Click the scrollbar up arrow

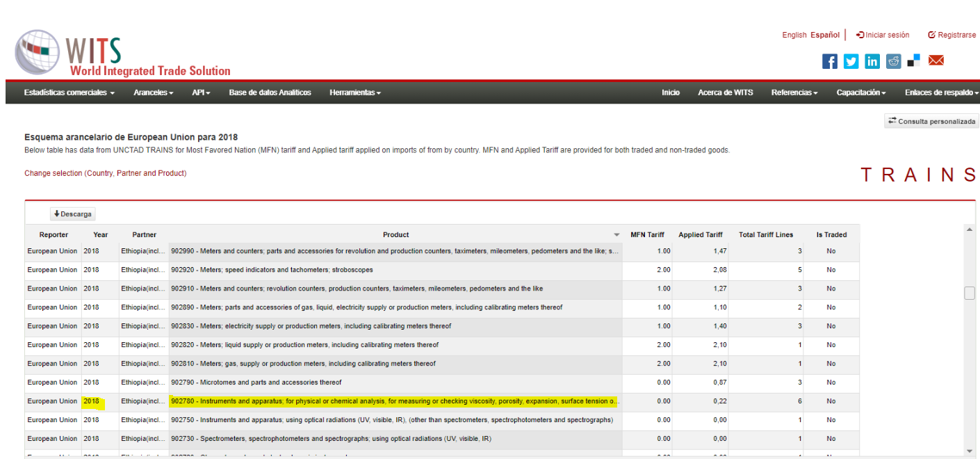point(970,229)
